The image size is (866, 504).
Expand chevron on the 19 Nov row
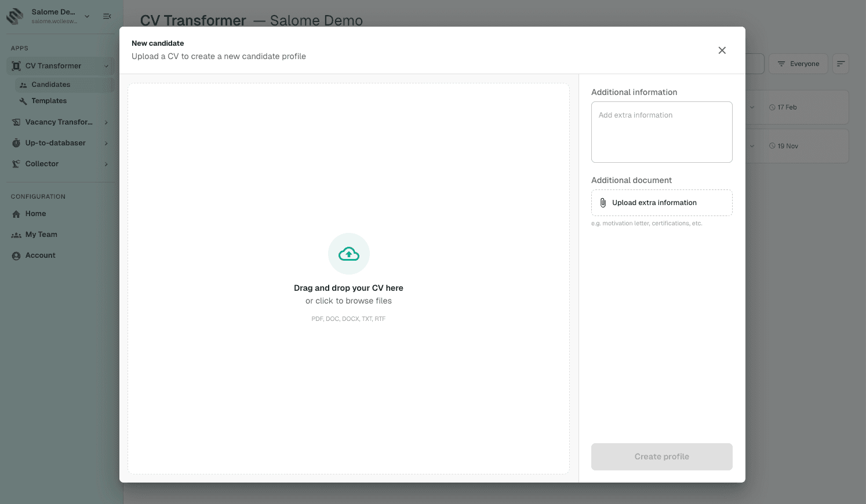752,146
